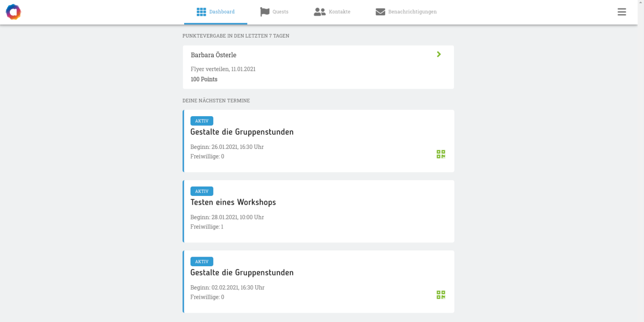
Task: Switch to the Dashboard tab
Action: pos(216,12)
